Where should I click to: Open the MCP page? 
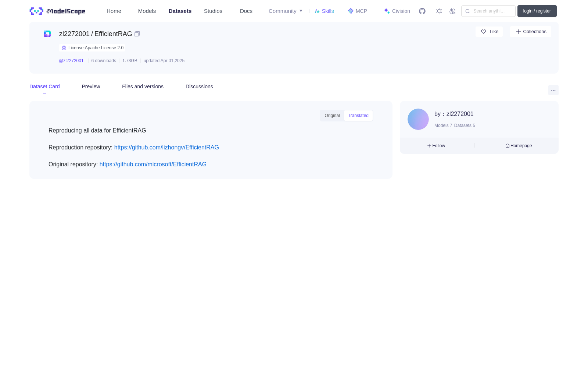click(x=358, y=11)
